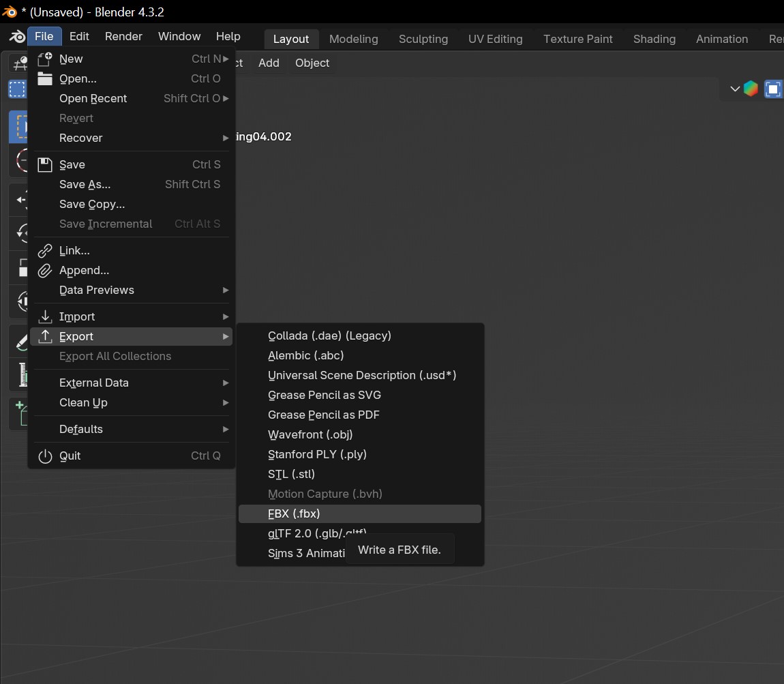Export as Alembic (.abc)
The width and height of the screenshot is (784, 684).
tap(359, 355)
